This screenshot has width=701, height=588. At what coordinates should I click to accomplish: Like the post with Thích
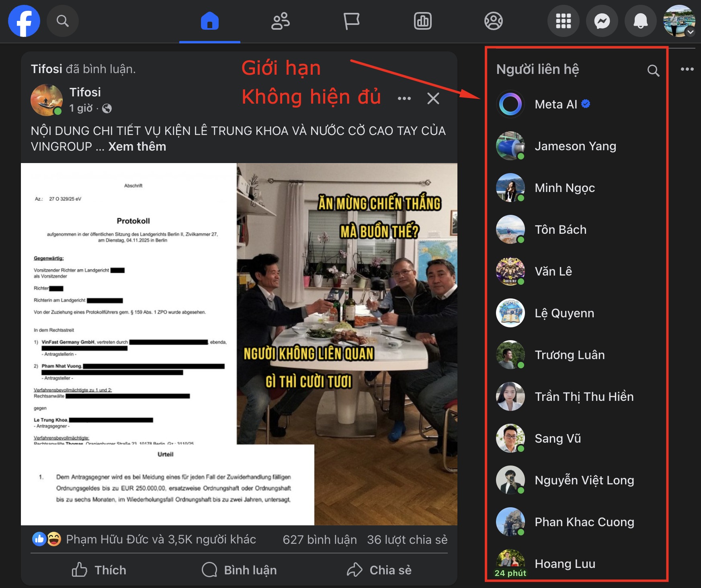pyautogui.click(x=99, y=570)
